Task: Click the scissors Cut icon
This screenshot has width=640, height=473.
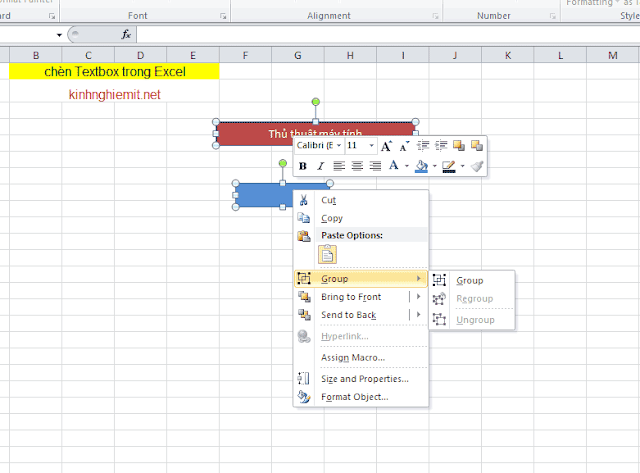Action: click(x=304, y=200)
